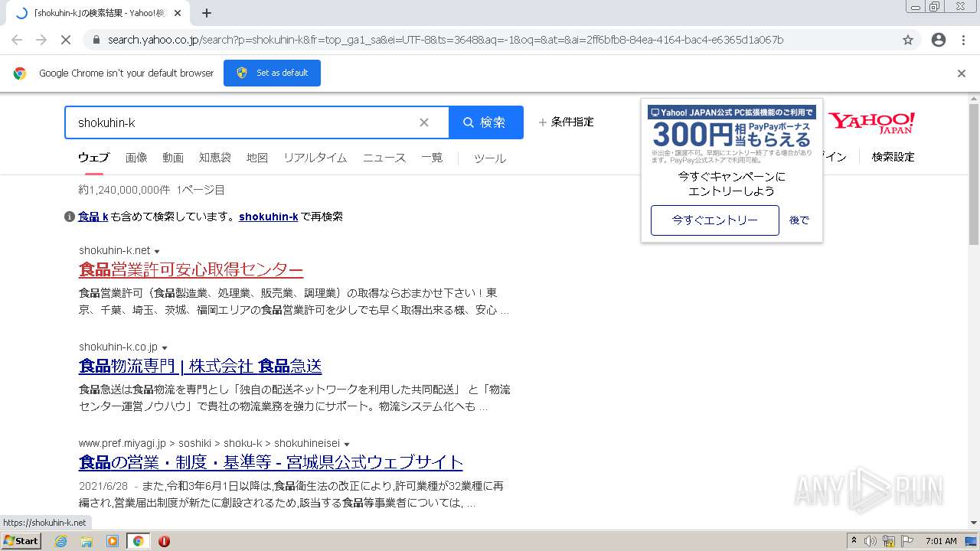The height and width of the screenshot is (551, 980).
Task: Switch to the ニュース tab
Action: coord(384,158)
